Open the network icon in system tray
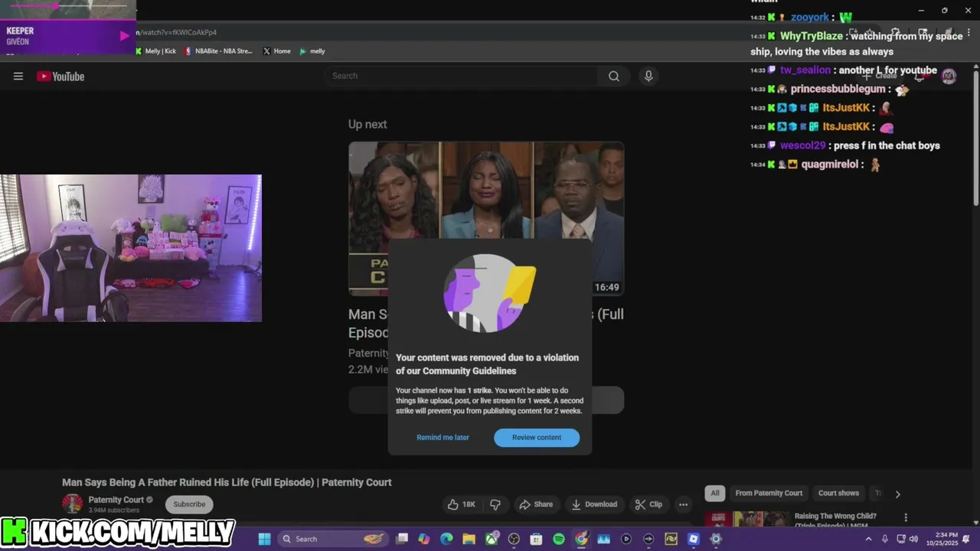Image resolution: width=980 pixels, height=551 pixels. [x=901, y=539]
